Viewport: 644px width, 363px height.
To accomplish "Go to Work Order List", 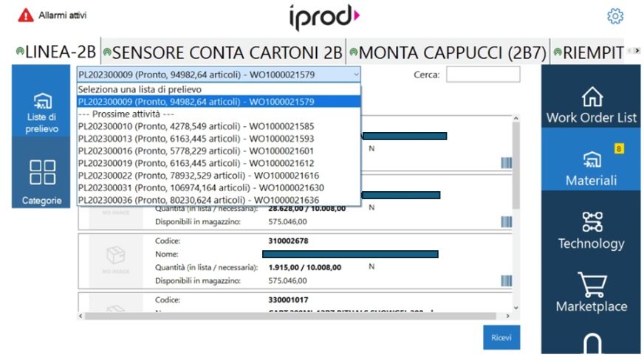I will 591,106.
